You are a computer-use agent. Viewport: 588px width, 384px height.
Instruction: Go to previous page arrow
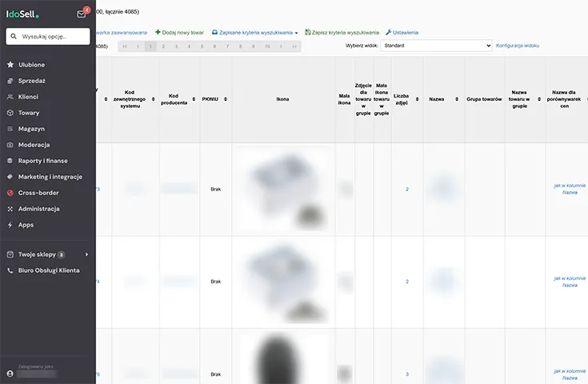tap(138, 46)
